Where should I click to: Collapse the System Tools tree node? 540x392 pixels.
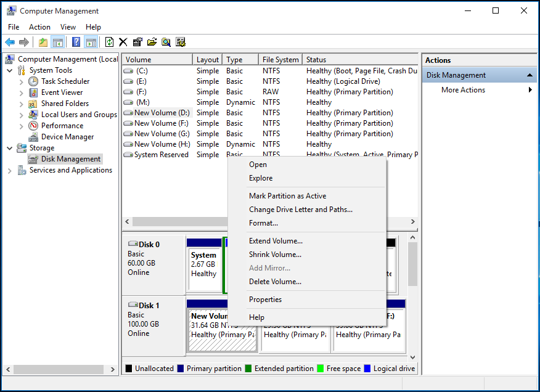coord(10,71)
